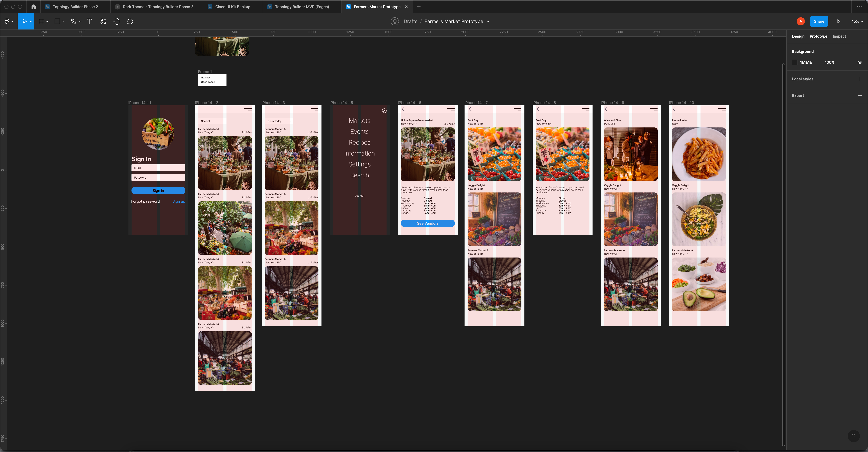Select the iPhone 14 - 7 frame label
This screenshot has width=868, height=452.
point(476,103)
